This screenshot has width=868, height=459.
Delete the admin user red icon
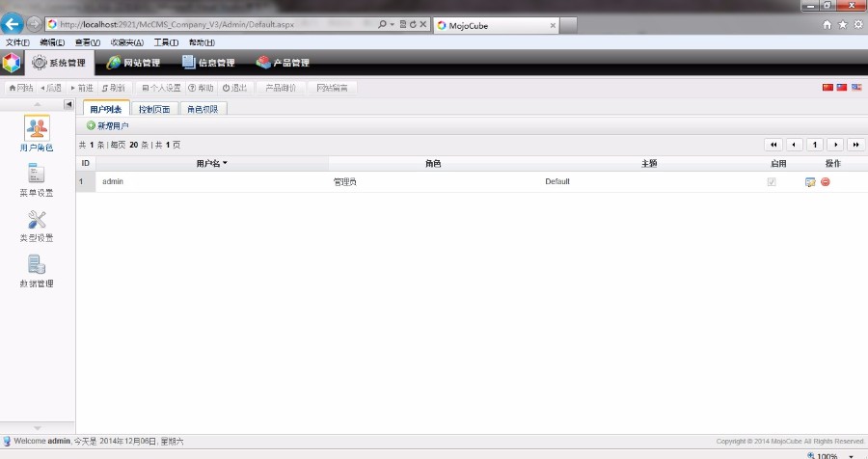[826, 181]
